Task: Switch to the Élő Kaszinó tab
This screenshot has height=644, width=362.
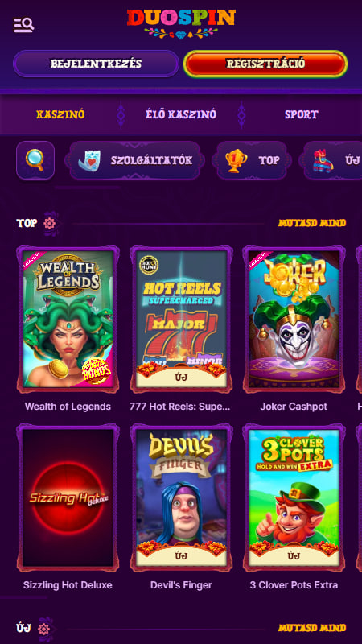Action: 181,114
